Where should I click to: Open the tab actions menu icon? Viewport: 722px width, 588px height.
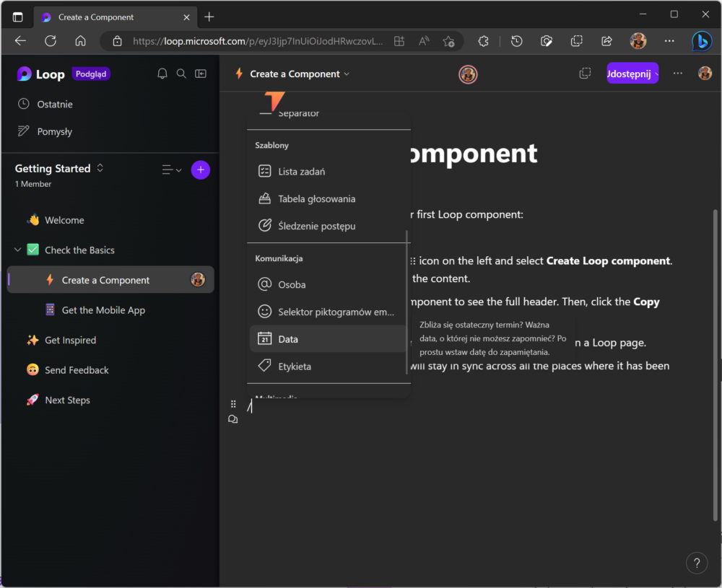tap(17, 17)
